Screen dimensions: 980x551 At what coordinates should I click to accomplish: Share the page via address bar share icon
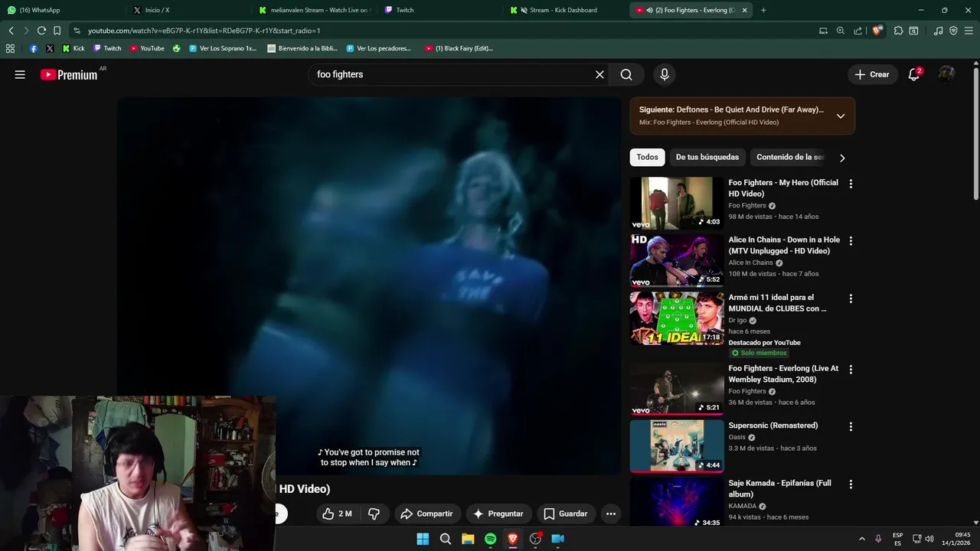tap(857, 31)
